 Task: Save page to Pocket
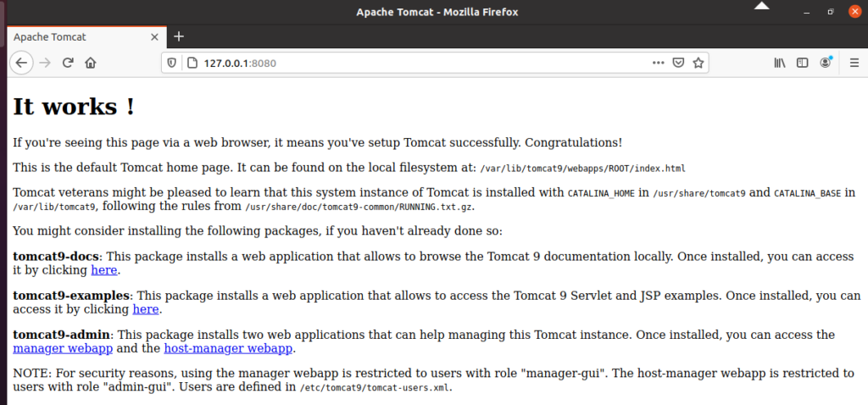678,63
